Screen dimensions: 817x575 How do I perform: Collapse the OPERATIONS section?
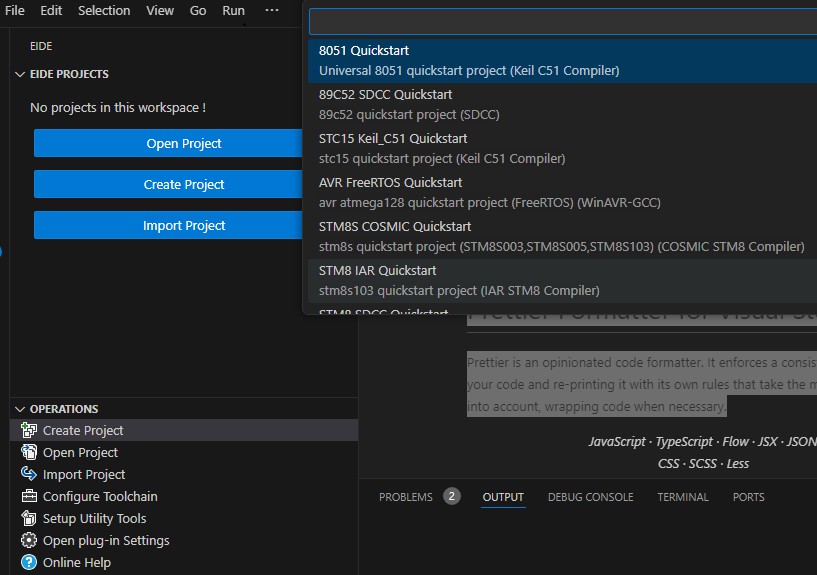tap(20, 409)
